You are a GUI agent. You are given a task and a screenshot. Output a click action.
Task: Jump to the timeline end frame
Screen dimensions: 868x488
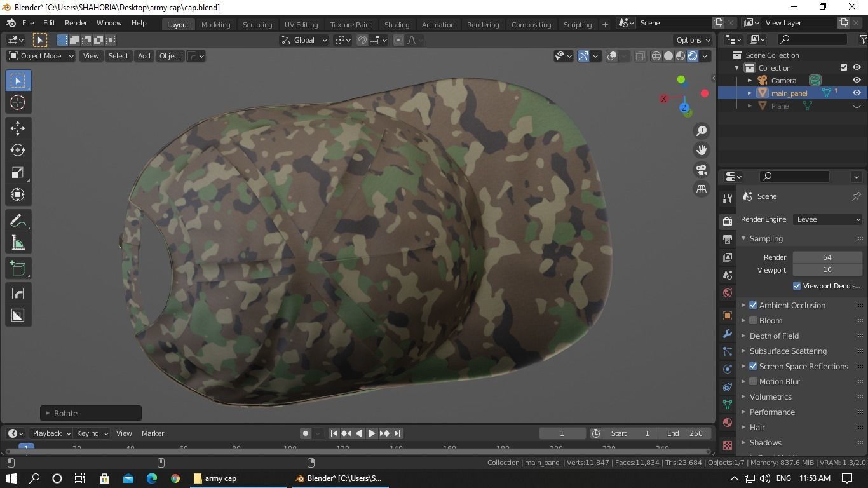coord(397,433)
